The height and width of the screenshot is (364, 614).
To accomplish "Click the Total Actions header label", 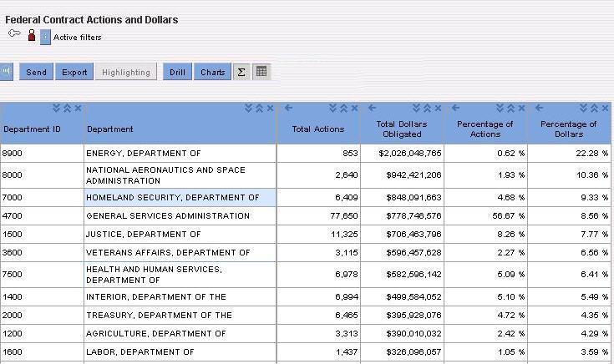I will [318, 129].
